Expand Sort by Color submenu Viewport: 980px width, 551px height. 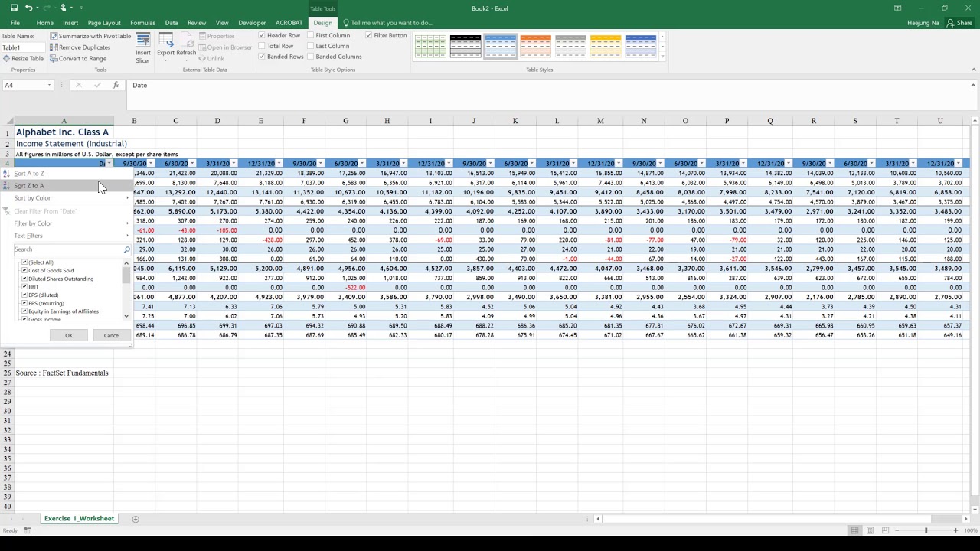point(67,198)
